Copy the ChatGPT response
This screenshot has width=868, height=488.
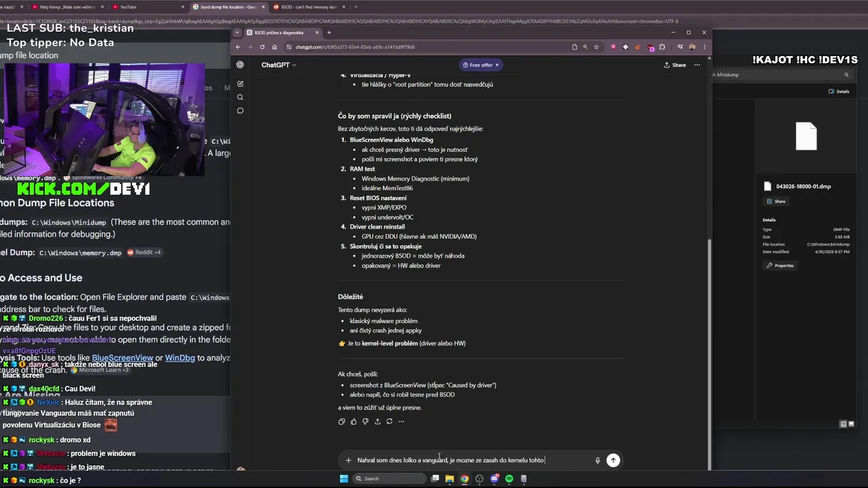(x=341, y=422)
